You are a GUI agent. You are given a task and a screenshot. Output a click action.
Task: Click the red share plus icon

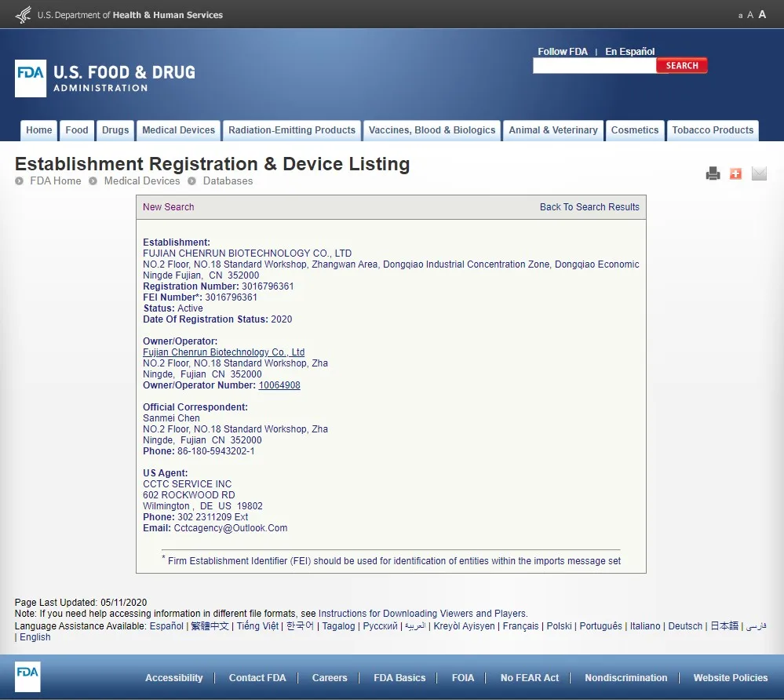pos(735,173)
